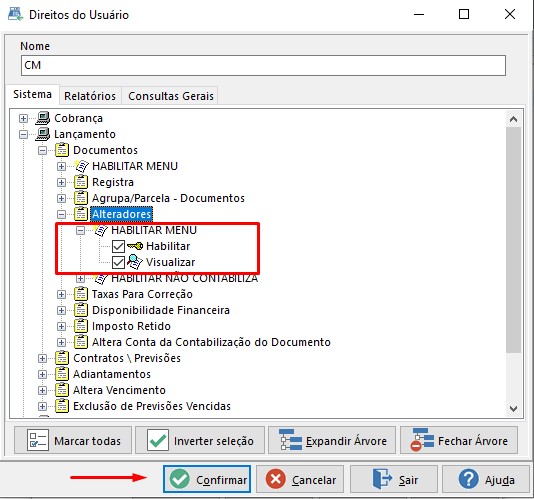Viewport: 534px width, 499px height.
Task: Uncheck the Visualizar checkbox
Action: click(x=119, y=262)
